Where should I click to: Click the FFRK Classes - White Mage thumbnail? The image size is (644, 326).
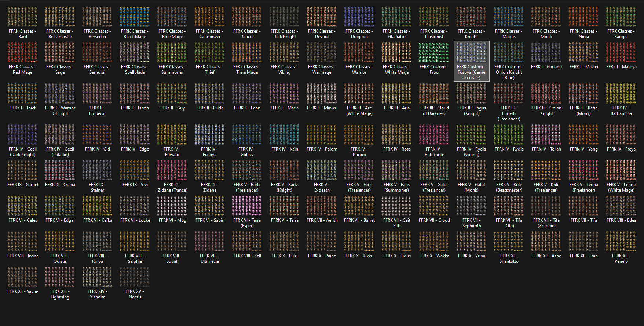[397, 52]
